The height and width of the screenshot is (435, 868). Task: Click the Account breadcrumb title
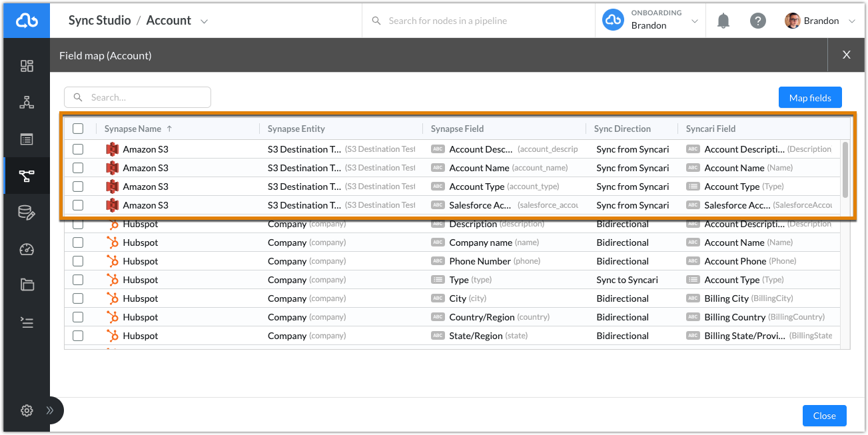point(169,21)
